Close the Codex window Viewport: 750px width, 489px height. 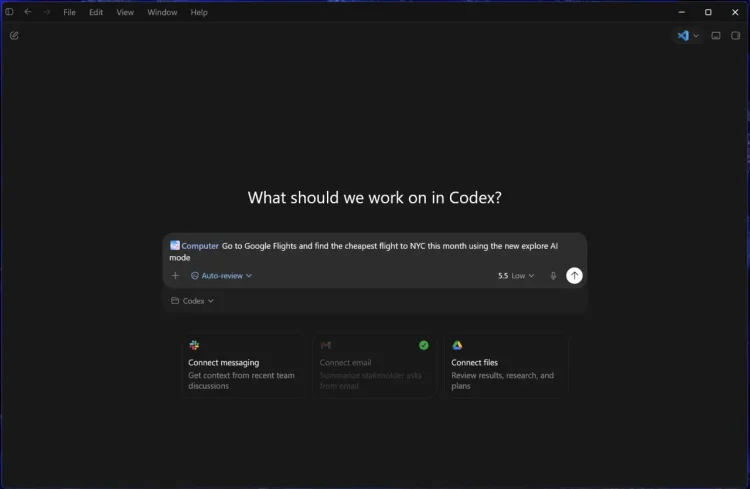[735, 12]
